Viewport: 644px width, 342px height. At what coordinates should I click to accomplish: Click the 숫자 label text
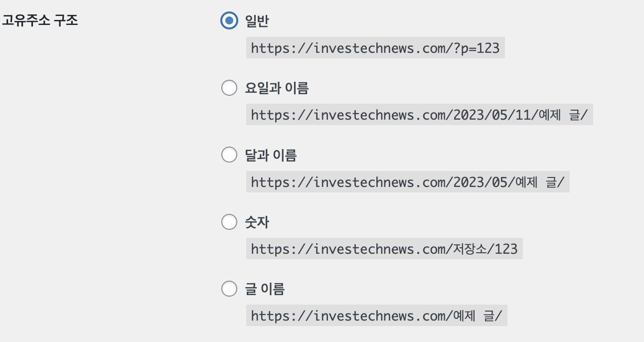[257, 222]
